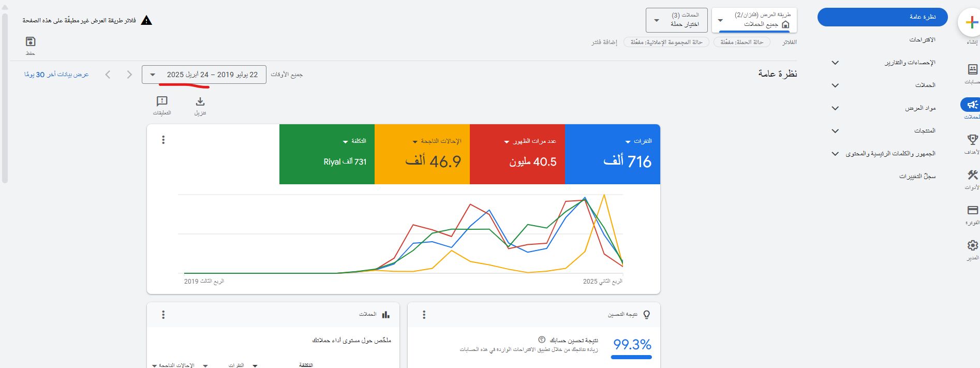Click the Download (تنزيل) icon above the chart
The height and width of the screenshot is (368, 980).
(200, 102)
